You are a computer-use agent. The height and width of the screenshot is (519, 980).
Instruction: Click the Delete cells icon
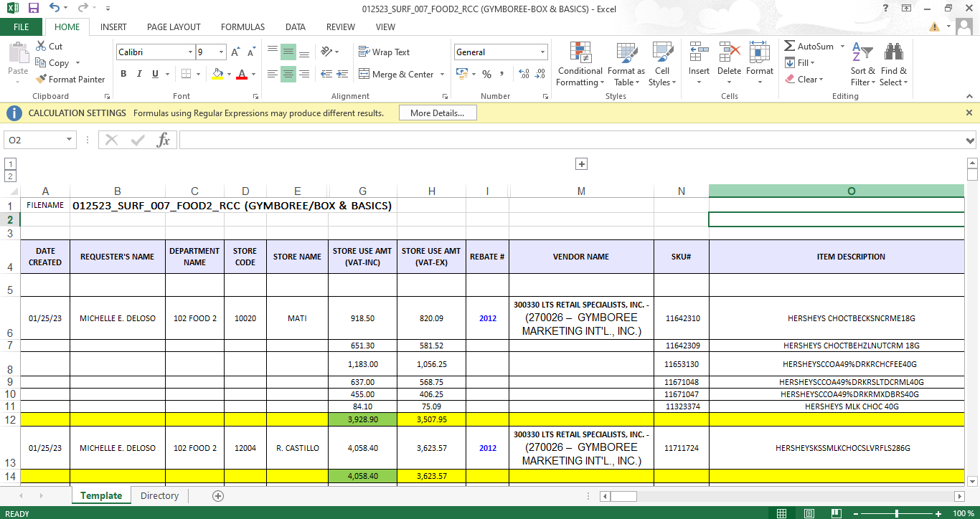pyautogui.click(x=729, y=52)
